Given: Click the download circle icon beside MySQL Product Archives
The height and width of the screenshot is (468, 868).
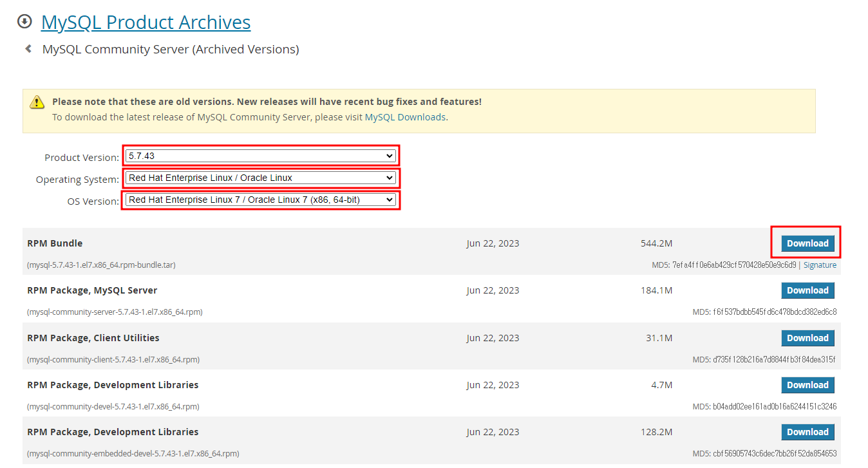Looking at the screenshot, I should [x=24, y=21].
